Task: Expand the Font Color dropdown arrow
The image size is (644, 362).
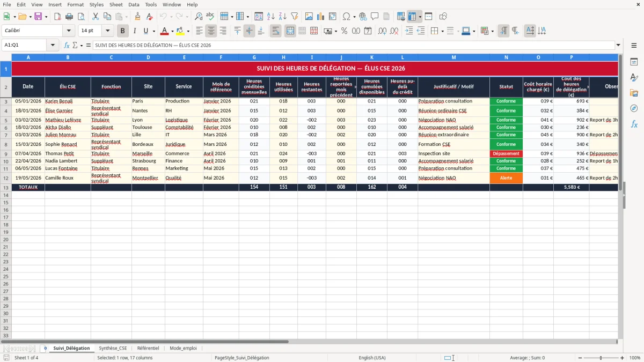Action: tap(172, 31)
